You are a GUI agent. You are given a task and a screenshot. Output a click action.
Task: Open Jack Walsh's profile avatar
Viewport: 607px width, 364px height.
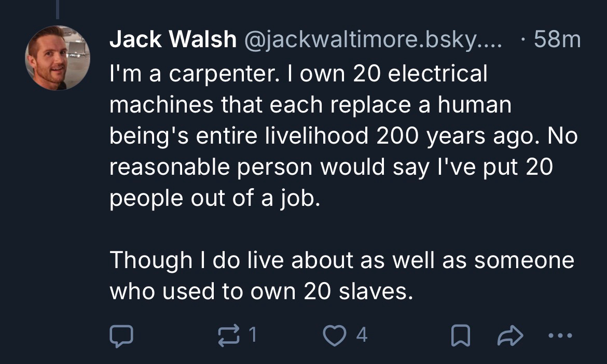(x=58, y=58)
